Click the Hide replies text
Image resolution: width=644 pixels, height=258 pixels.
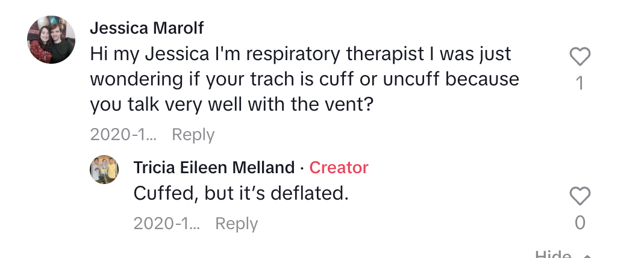pyautogui.click(x=553, y=254)
